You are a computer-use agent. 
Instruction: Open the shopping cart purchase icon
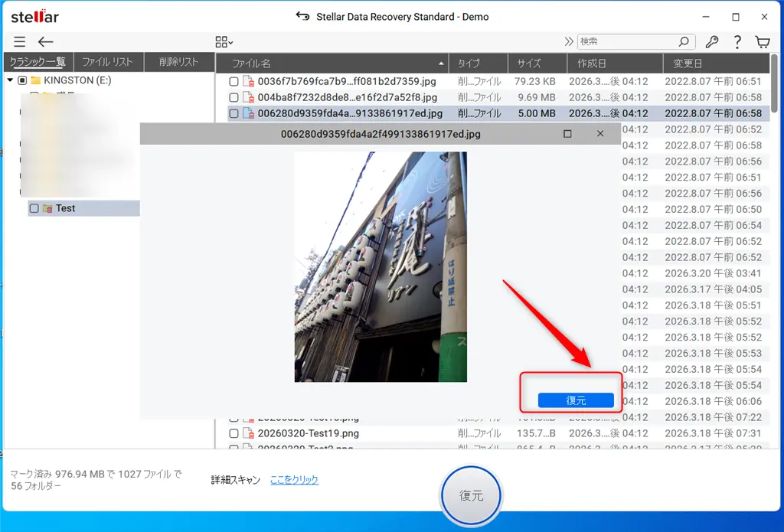click(762, 42)
